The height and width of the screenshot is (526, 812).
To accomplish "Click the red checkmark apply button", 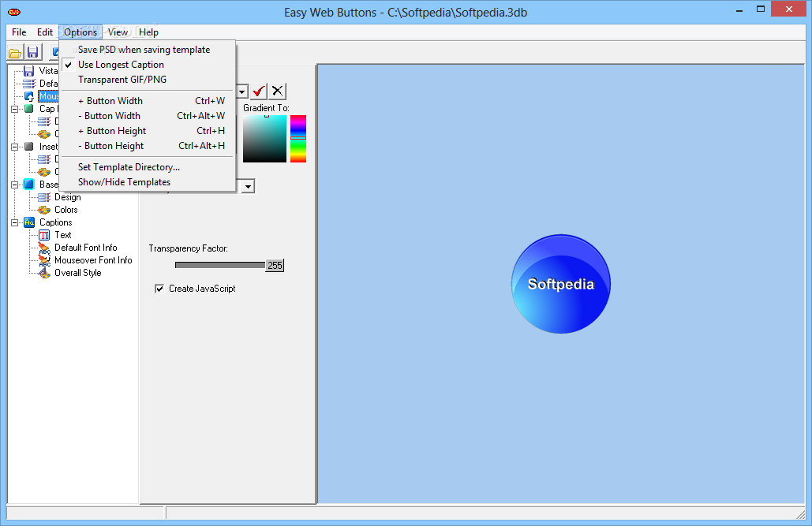I will click(259, 91).
